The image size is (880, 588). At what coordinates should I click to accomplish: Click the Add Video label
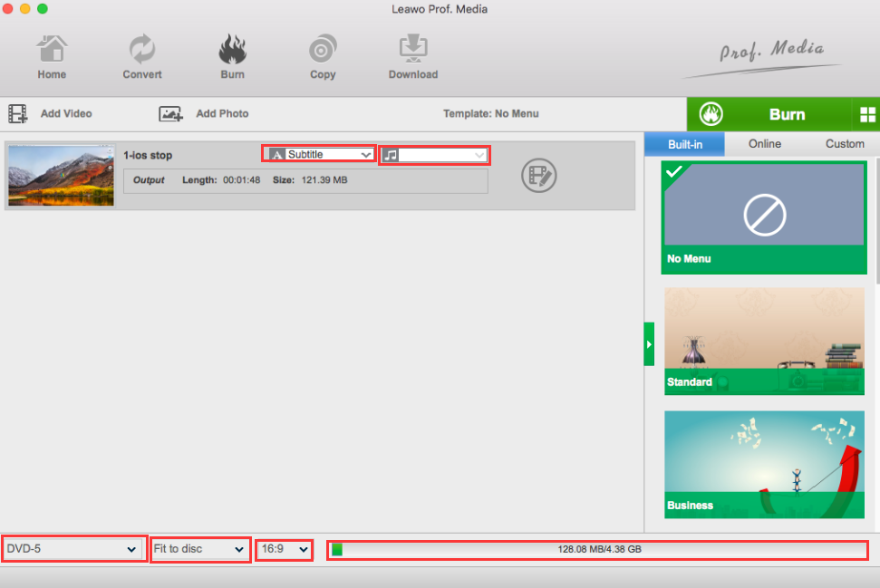click(66, 114)
